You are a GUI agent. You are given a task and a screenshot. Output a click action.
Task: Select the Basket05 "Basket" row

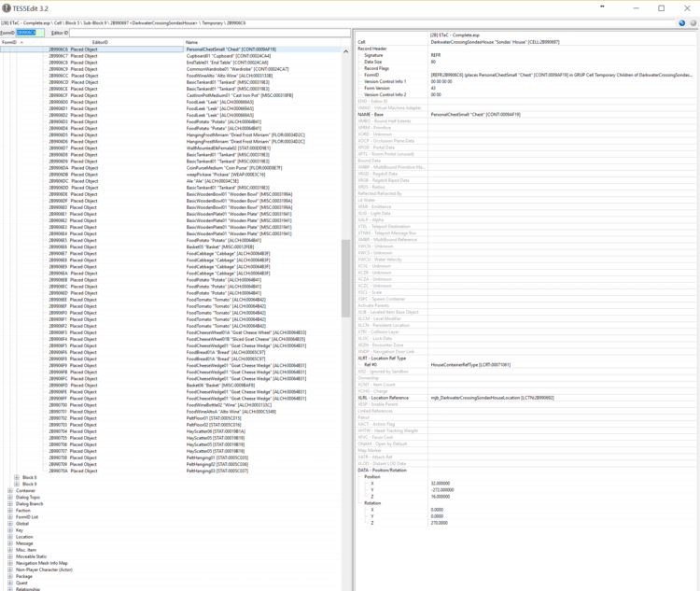171,247
